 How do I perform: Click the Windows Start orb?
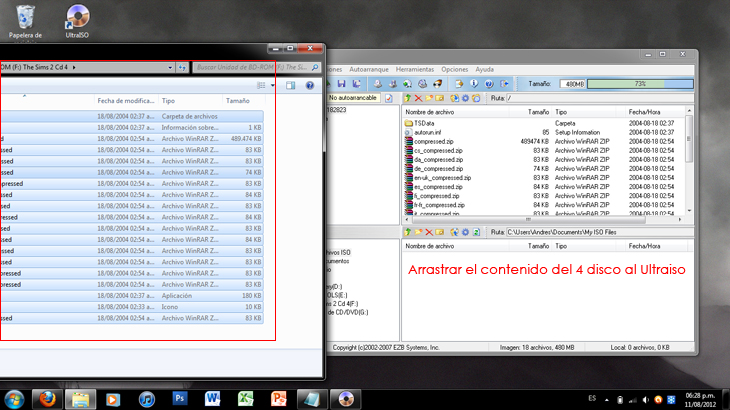[14, 400]
